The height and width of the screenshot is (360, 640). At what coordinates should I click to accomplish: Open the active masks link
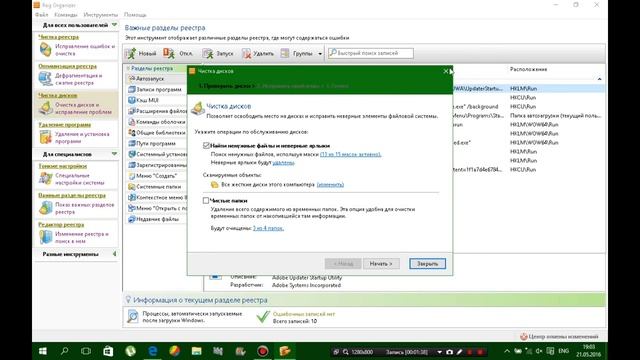click(x=351, y=154)
